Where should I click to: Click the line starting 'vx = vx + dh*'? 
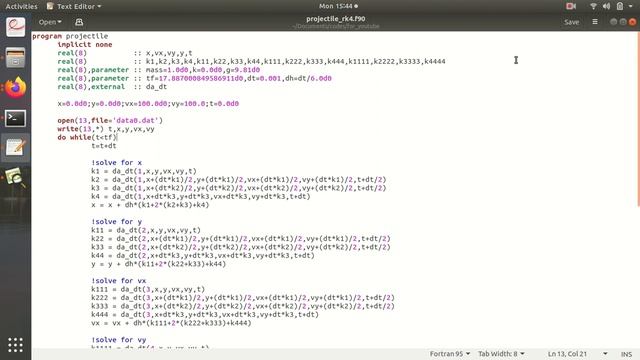click(x=171, y=323)
